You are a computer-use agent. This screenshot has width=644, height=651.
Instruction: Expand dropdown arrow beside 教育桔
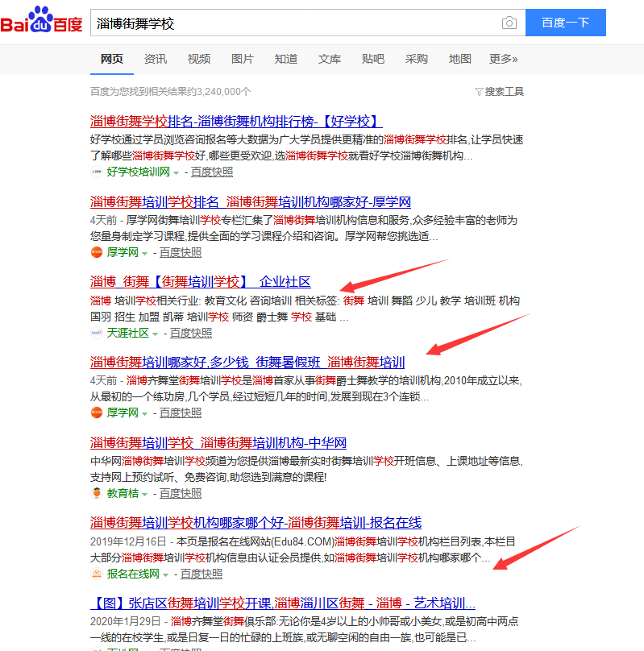pyautogui.click(x=144, y=495)
